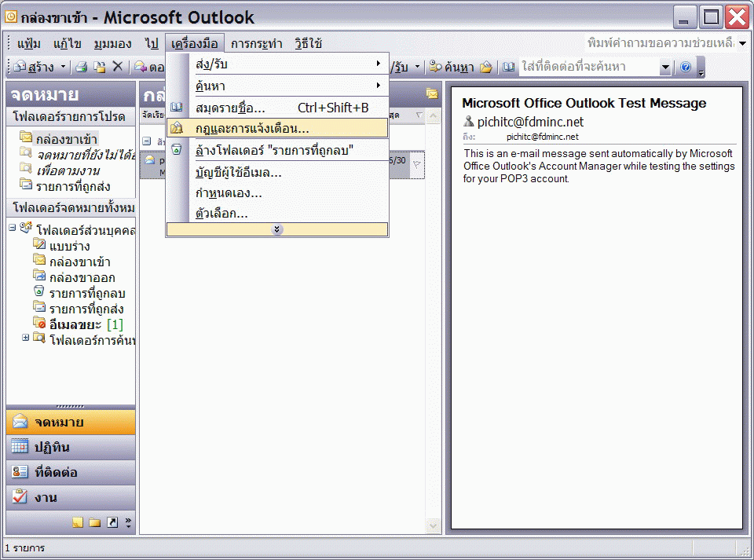Select the แบบร่าง drafts folder
Image resolution: width=754 pixels, height=560 pixels.
click(x=70, y=246)
